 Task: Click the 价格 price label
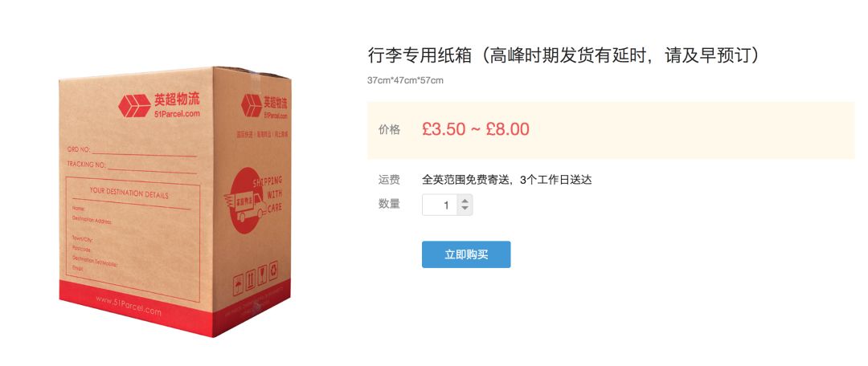click(x=389, y=130)
